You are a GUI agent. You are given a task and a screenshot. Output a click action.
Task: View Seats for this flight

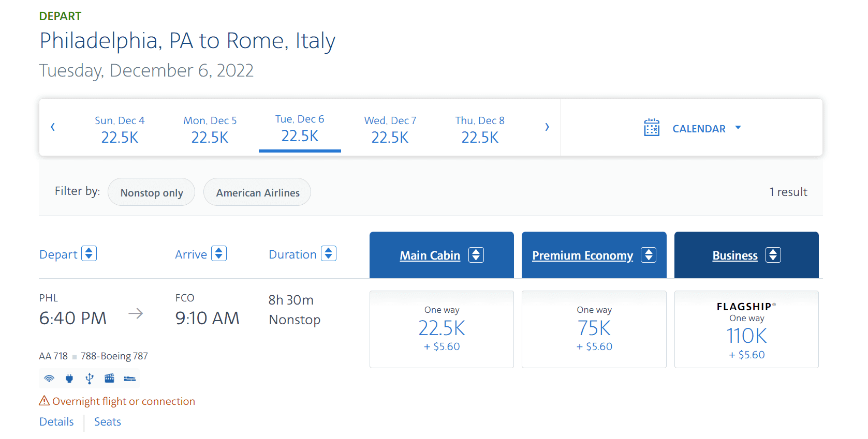pos(107,421)
